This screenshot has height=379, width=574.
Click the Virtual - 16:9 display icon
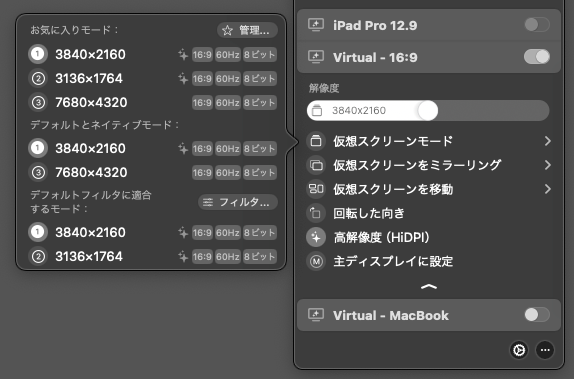(316, 57)
